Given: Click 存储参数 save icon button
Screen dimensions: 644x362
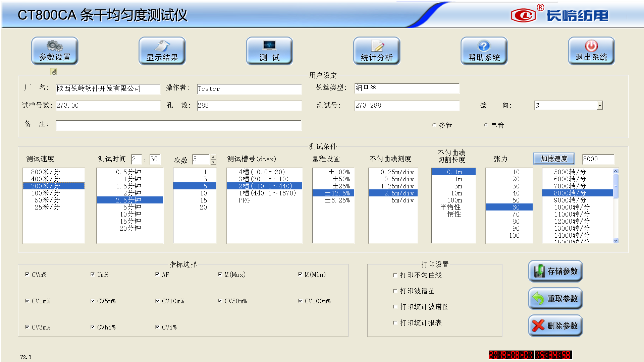Looking at the screenshot, I should point(555,271).
